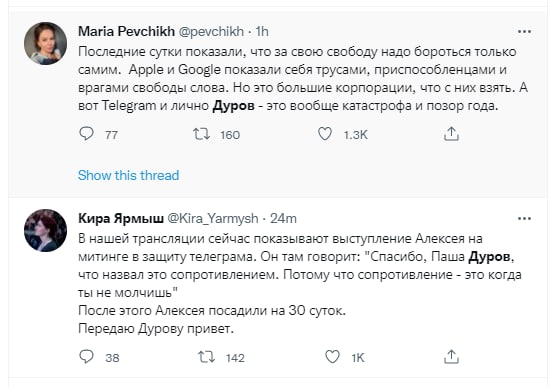View Maria Pevchikh's avatar photo
This screenshot has width=557, height=387.
[45, 43]
